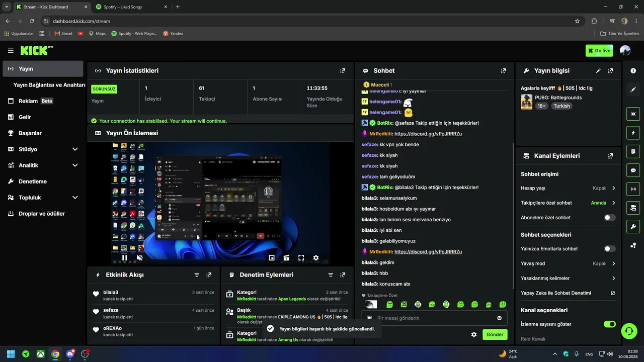Open Takipçilere özel sohbet options

coord(568,203)
